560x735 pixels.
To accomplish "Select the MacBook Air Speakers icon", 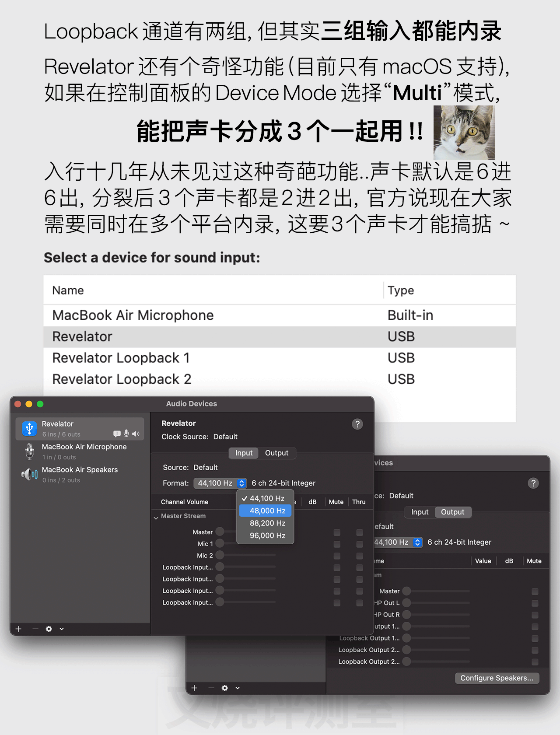I will [x=29, y=474].
